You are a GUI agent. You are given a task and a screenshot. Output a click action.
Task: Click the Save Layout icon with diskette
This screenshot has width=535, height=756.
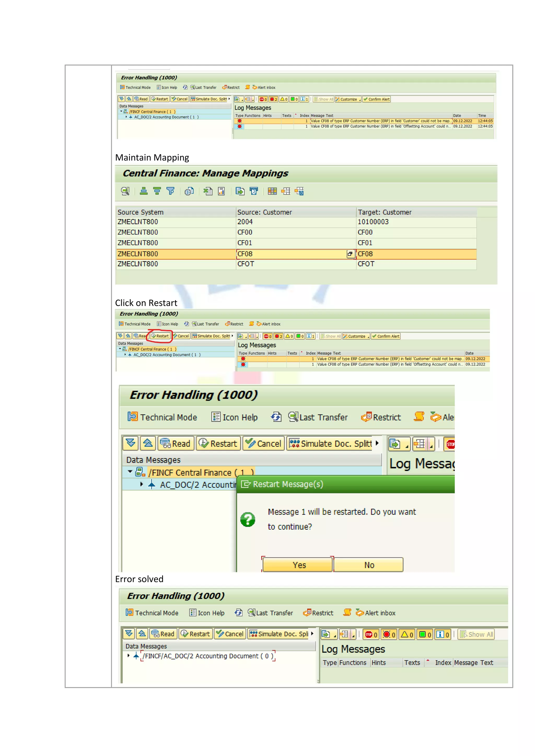point(299,191)
